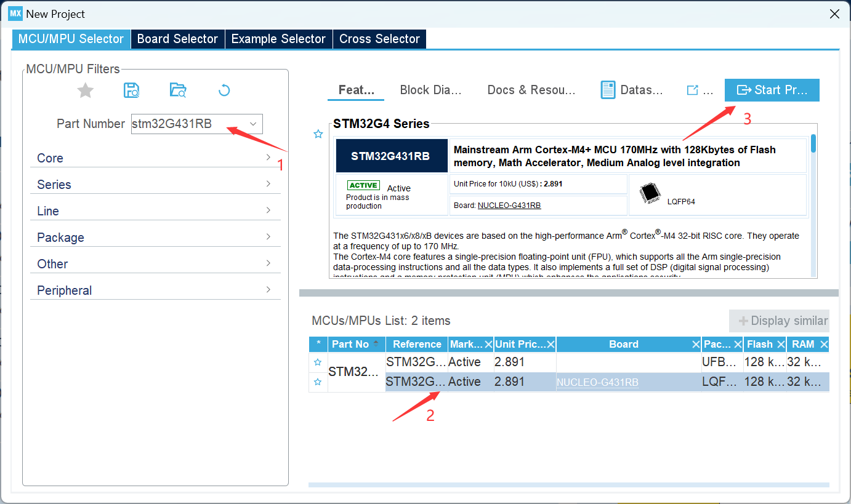Click the favorites star filter icon
Screen dimensions: 851x504
(x=86, y=91)
